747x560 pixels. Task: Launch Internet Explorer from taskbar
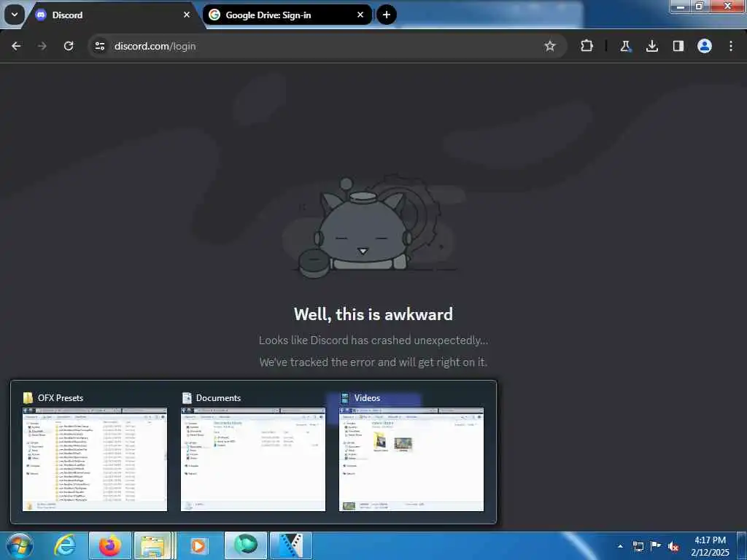[64, 545]
